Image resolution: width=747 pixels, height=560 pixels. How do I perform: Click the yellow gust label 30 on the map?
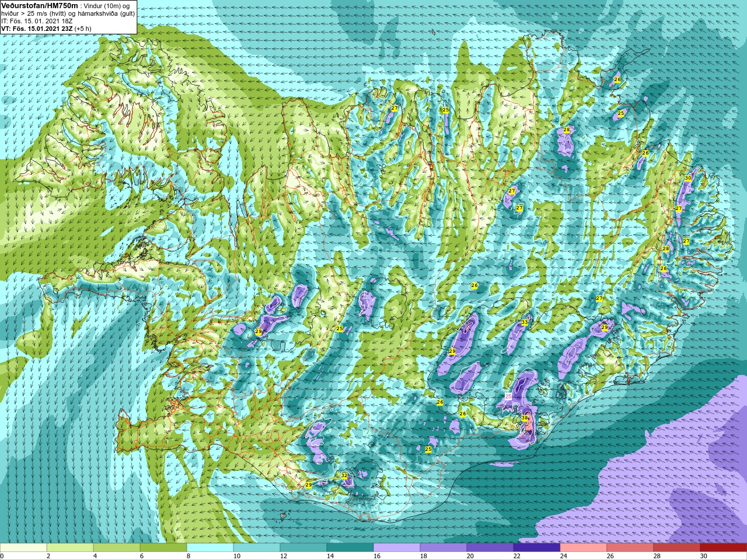click(688, 178)
